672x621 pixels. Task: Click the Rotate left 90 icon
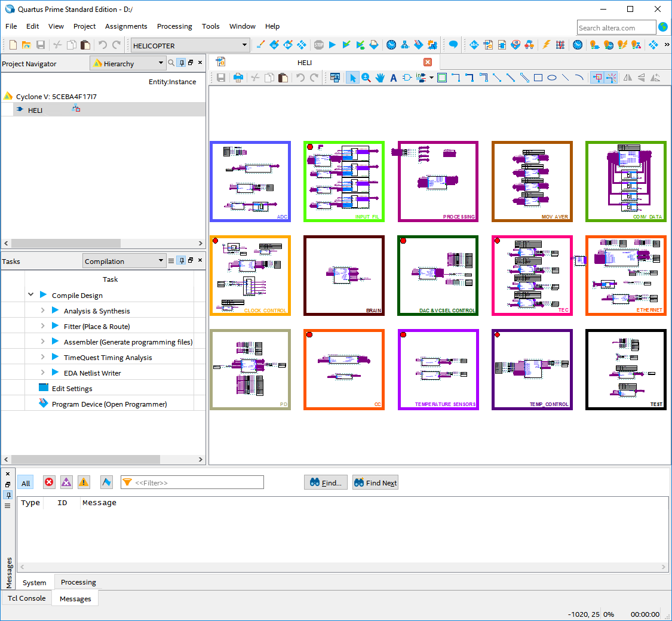[655, 78]
